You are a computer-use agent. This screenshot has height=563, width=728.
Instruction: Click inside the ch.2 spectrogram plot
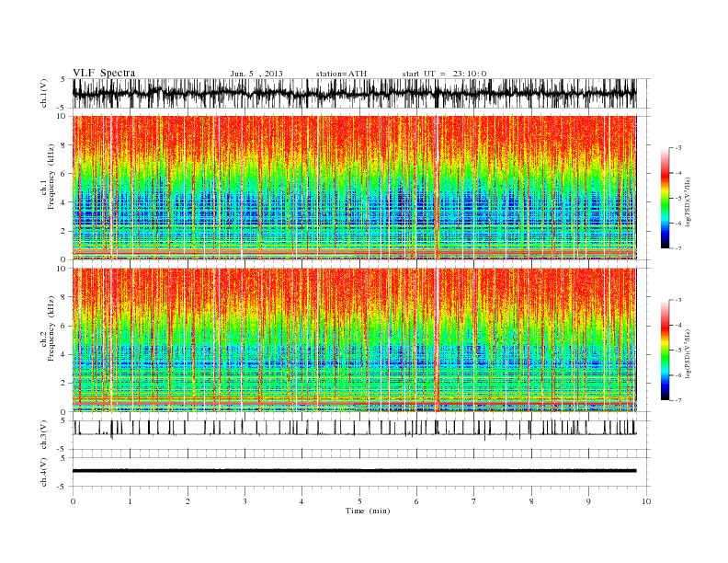[x=354, y=339]
